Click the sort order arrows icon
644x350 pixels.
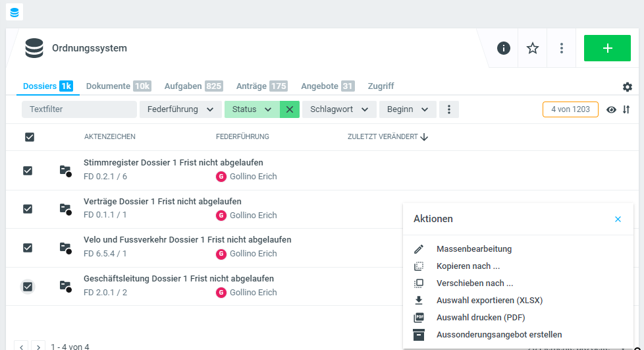[626, 109]
